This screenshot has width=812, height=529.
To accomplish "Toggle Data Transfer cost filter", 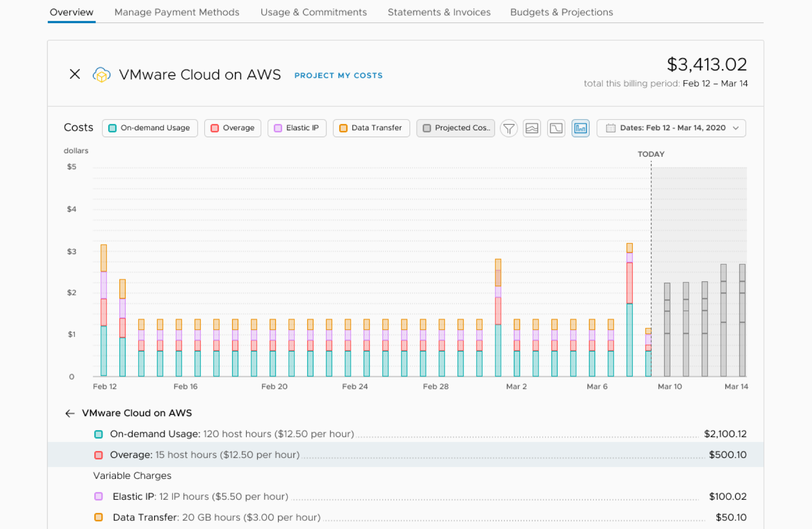I will (x=371, y=128).
